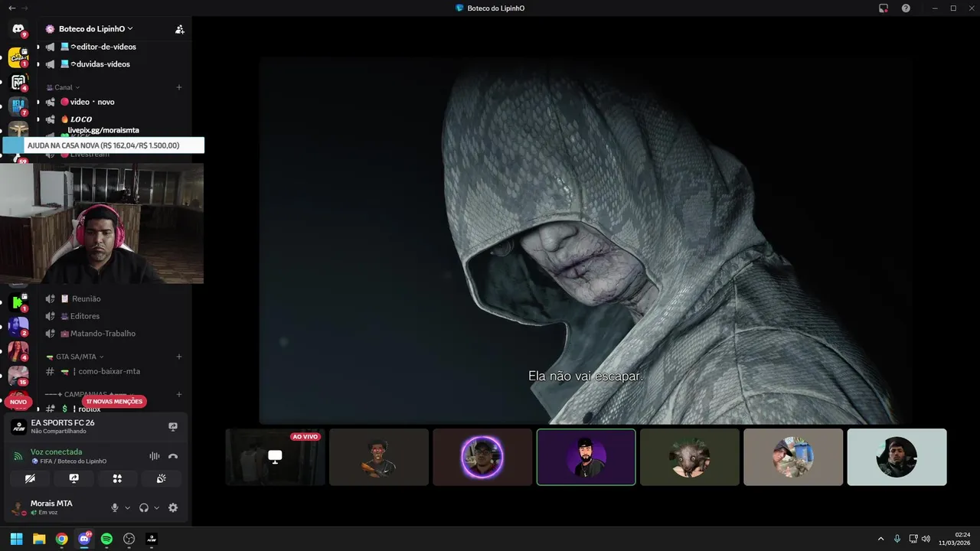Add a channel to Canal category
Viewport: 980px width, 551px height.
pyautogui.click(x=179, y=87)
